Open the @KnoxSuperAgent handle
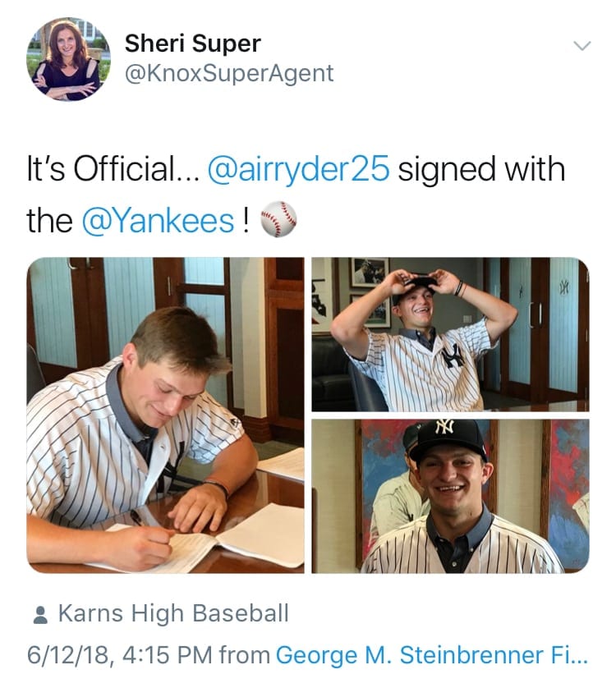The width and height of the screenshot is (616, 688). 229,73
